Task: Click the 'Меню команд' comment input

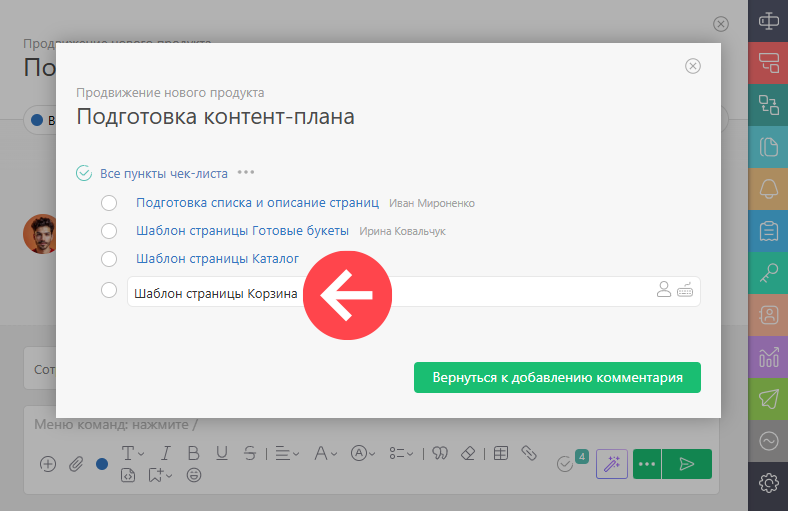Action: [116, 425]
